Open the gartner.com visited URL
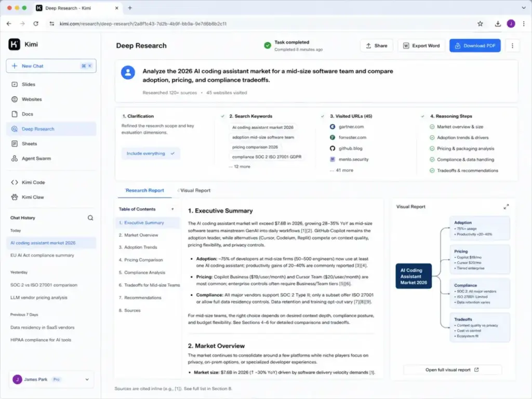Viewport: 532px width, 399px height. coord(347,127)
